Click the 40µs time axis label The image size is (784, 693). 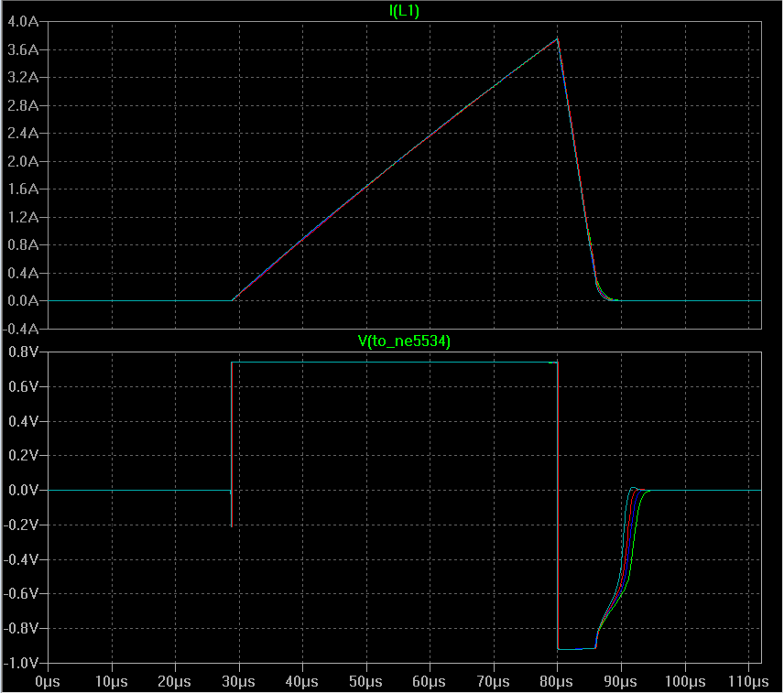(302, 681)
